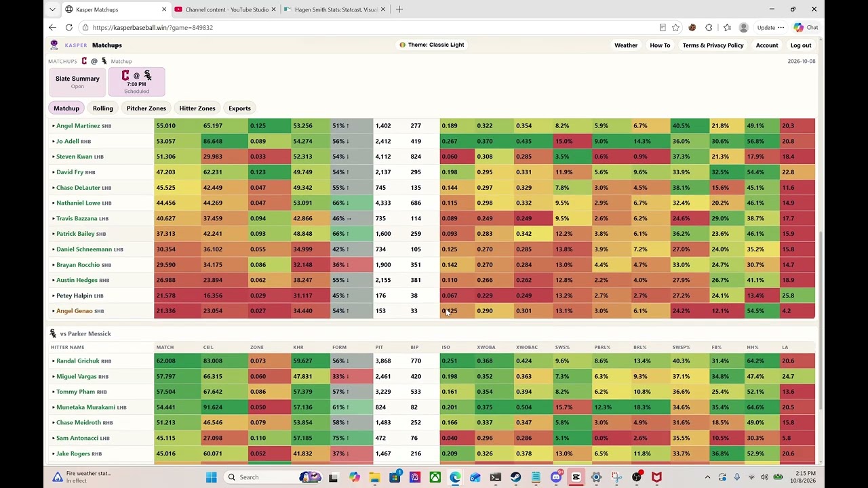Open the McAfee icon in the taskbar
Image resolution: width=868 pixels, height=488 pixels.
(656, 477)
